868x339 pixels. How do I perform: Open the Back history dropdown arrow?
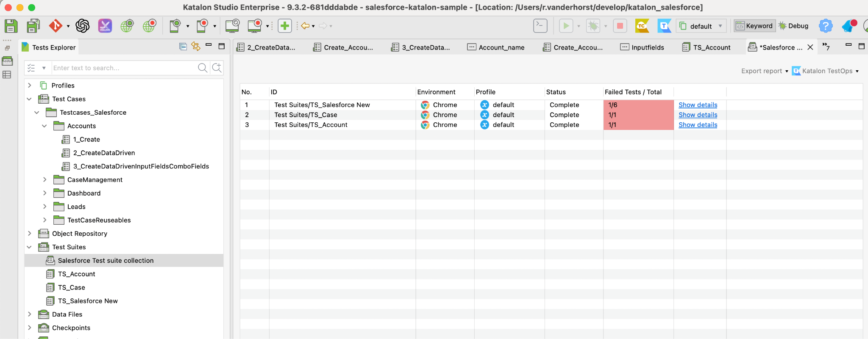313,26
